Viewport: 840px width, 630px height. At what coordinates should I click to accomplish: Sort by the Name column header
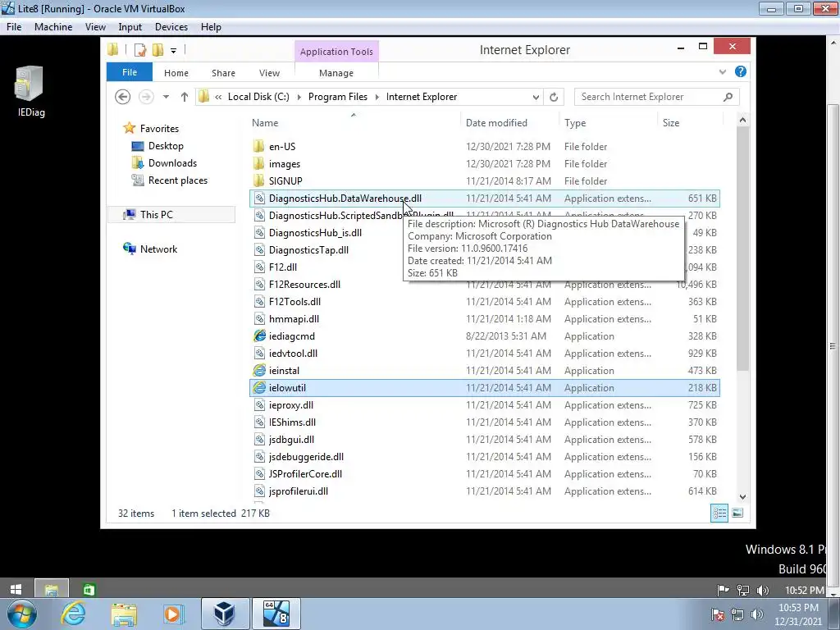pos(354,123)
